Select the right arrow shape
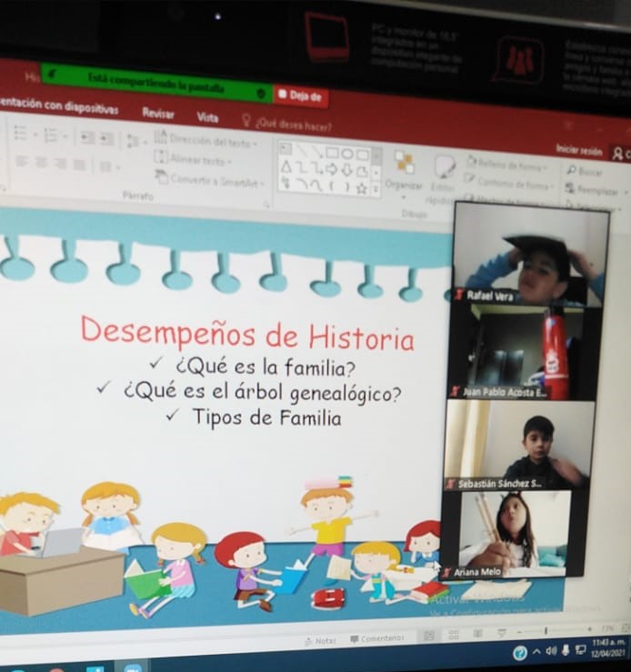631x672 pixels. 332,169
